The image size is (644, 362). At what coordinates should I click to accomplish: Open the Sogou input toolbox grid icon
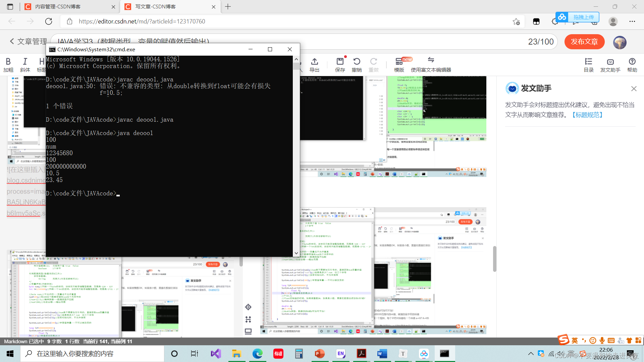[x=638, y=341]
